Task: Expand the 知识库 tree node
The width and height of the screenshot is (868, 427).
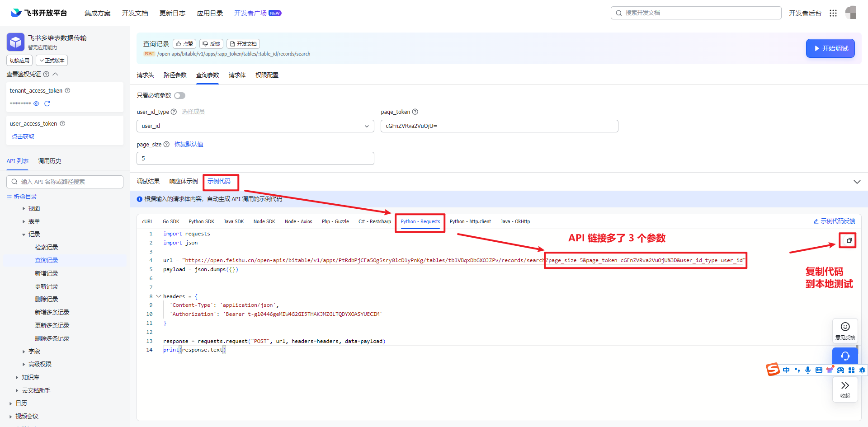Action: 17,377
